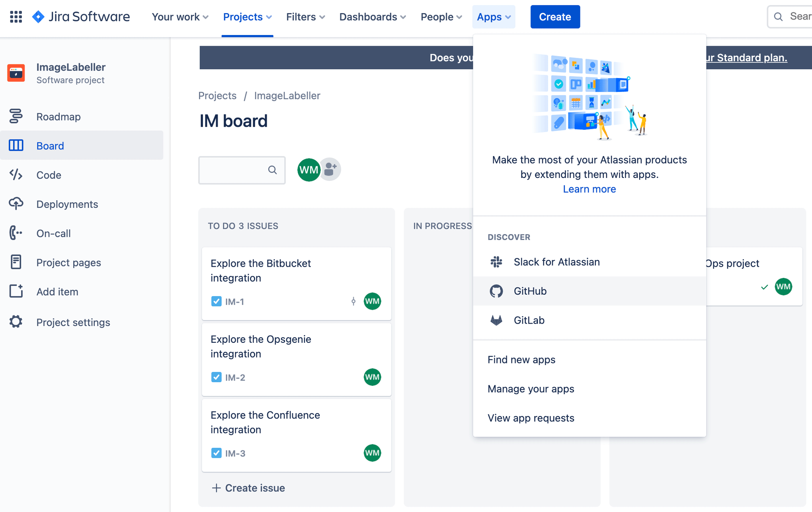Expand the Filters dropdown menu

(305, 16)
